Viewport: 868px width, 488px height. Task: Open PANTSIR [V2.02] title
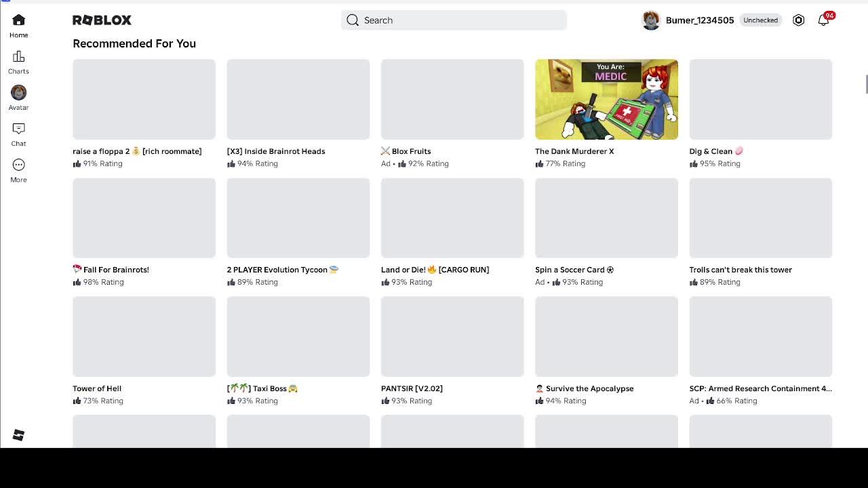tap(412, 388)
